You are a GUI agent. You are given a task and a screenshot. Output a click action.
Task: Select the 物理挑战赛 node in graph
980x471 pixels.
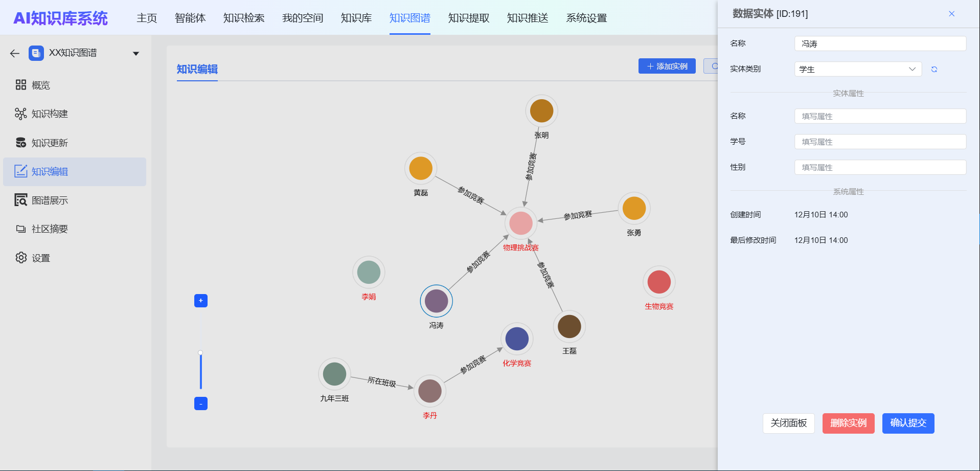click(521, 223)
